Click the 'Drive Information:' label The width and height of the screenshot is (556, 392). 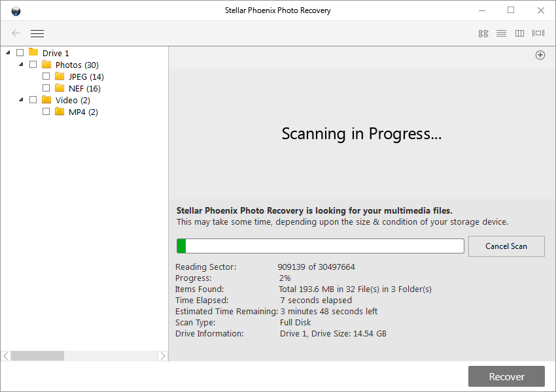point(209,334)
